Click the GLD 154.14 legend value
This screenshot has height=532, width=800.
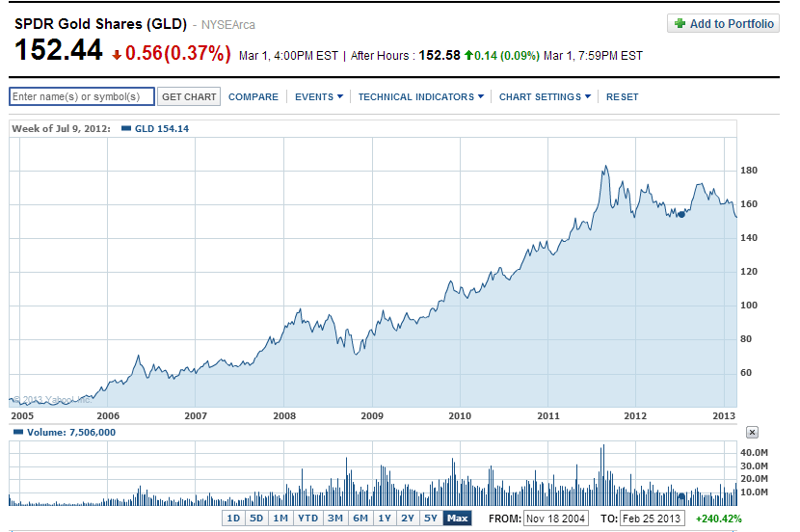(162, 128)
